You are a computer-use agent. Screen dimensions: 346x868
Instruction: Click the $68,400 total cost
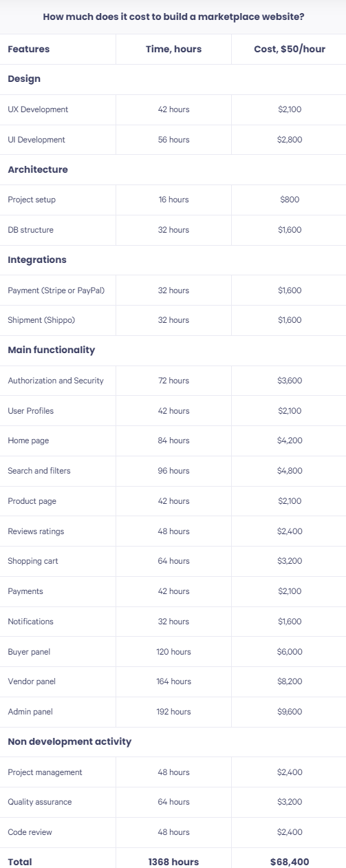coord(290,862)
